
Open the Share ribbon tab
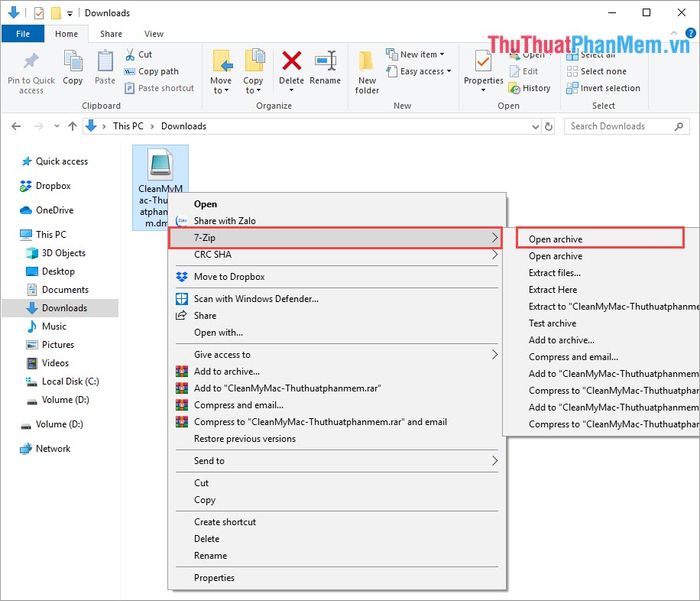click(x=111, y=34)
